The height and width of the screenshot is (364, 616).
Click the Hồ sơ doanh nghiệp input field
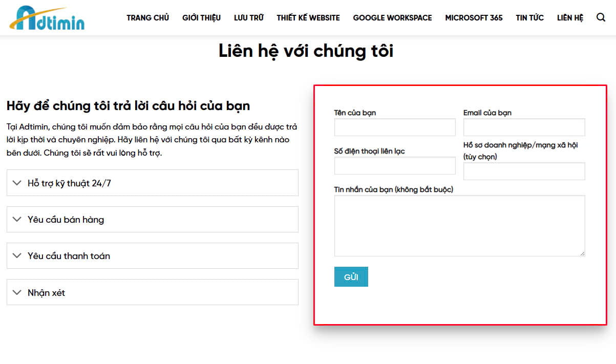(524, 172)
